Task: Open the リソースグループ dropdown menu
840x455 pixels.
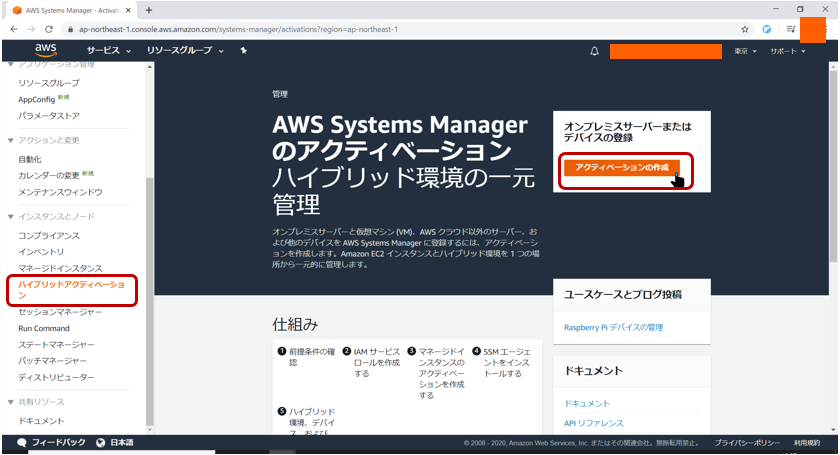Action: pos(185,50)
